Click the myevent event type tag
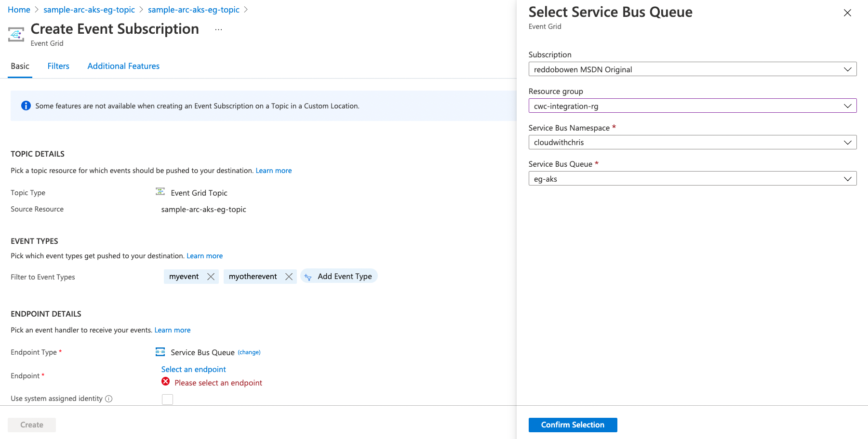 tap(184, 277)
